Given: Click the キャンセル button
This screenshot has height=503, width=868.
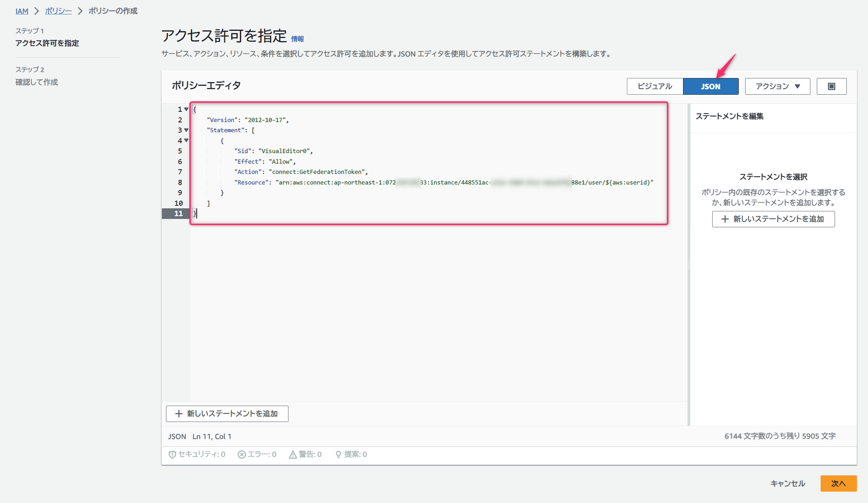Looking at the screenshot, I should tap(788, 483).
